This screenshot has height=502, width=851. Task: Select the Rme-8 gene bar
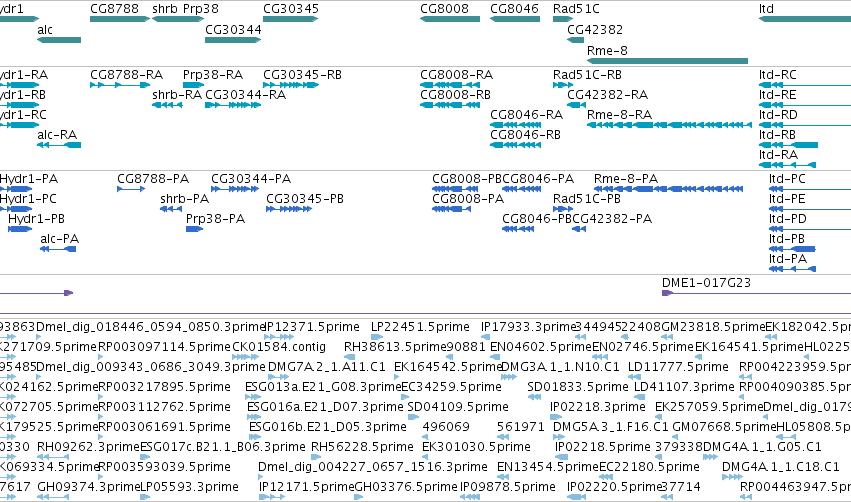(x=668, y=61)
